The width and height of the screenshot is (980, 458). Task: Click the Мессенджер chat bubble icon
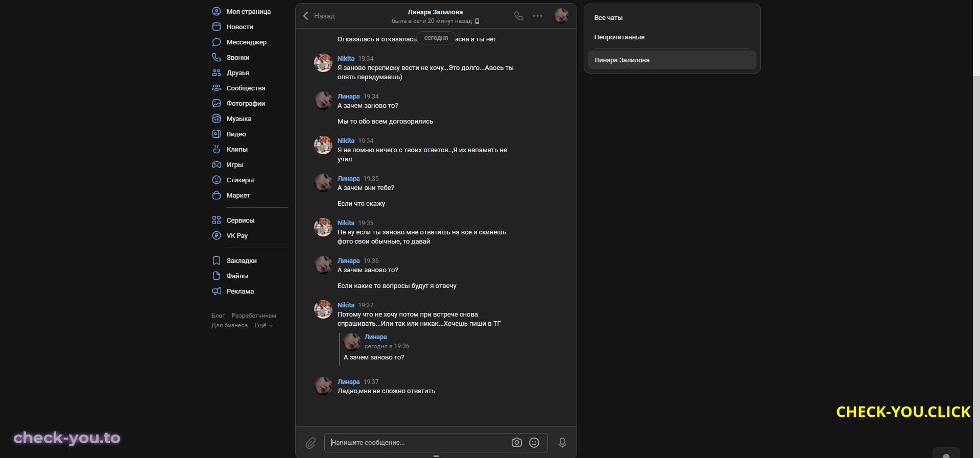pyautogui.click(x=217, y=42)
